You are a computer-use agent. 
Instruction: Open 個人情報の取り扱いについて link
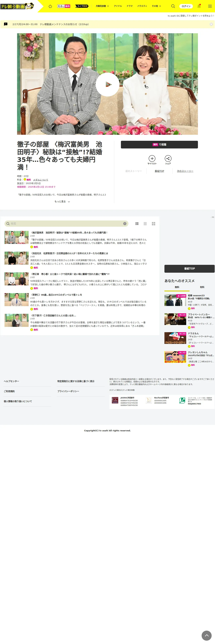[x=18, y=401]
